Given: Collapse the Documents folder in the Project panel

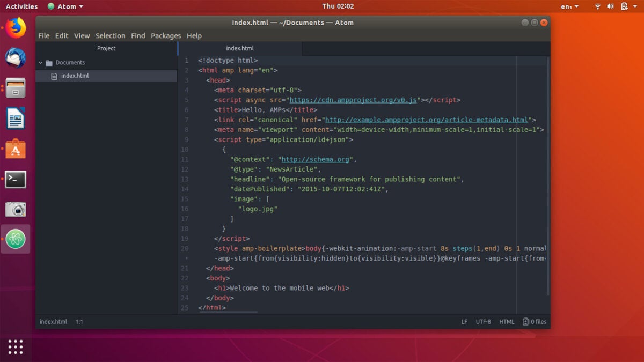Looking at the screenshot, I should 40,62.
